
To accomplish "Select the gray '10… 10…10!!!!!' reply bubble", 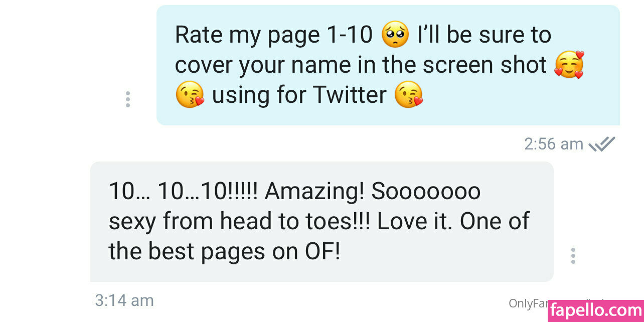I will coord(322,222).
